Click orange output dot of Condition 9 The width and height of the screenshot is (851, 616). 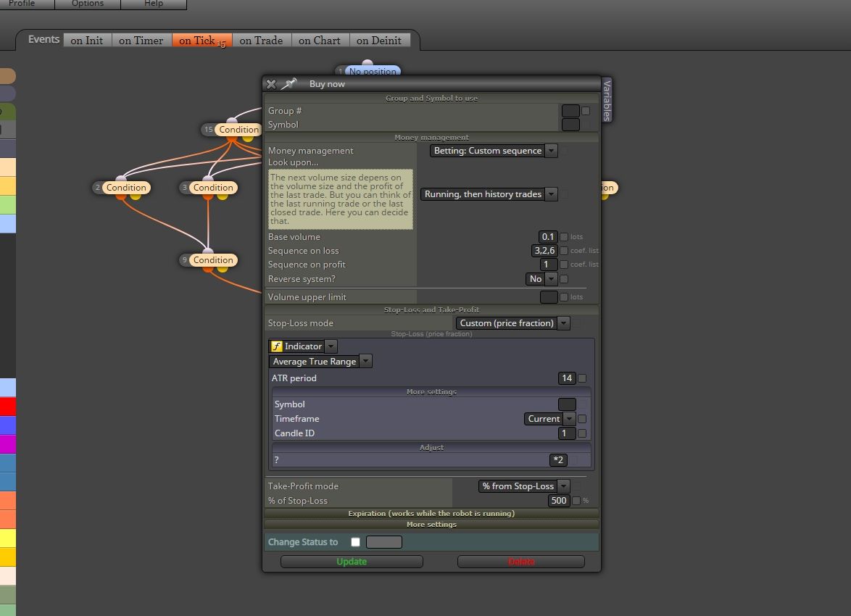[x=208, y=268]
